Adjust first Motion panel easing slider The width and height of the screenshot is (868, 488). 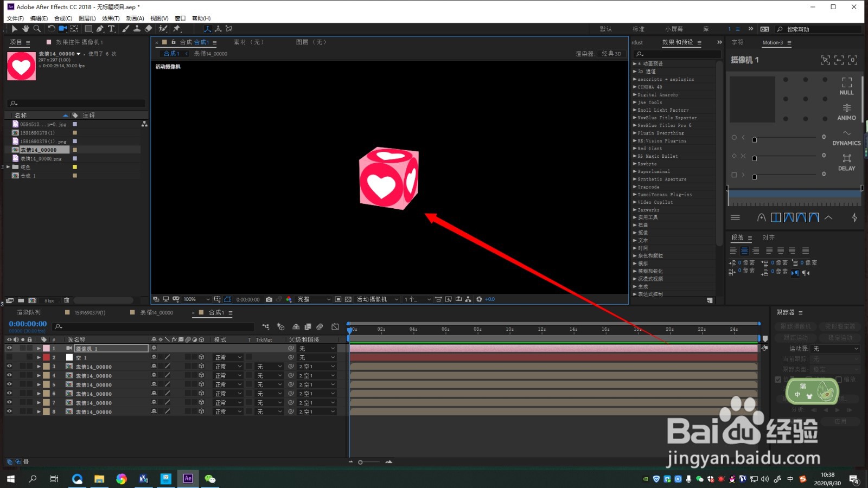[754, 139]
